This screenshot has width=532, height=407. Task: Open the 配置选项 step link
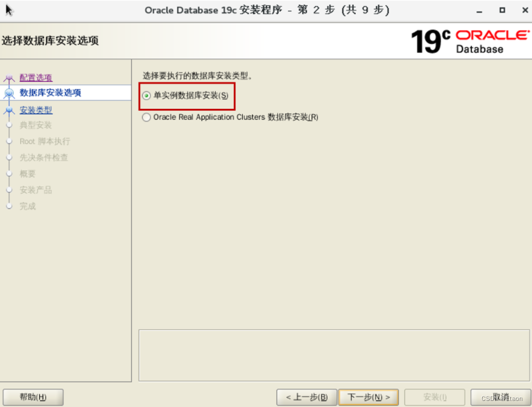tap(36, 77)
